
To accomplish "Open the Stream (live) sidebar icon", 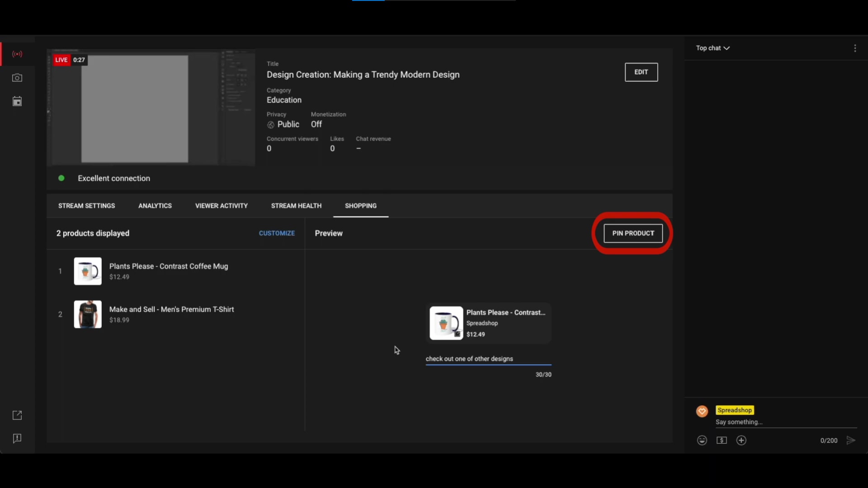I will pos(17,54).
